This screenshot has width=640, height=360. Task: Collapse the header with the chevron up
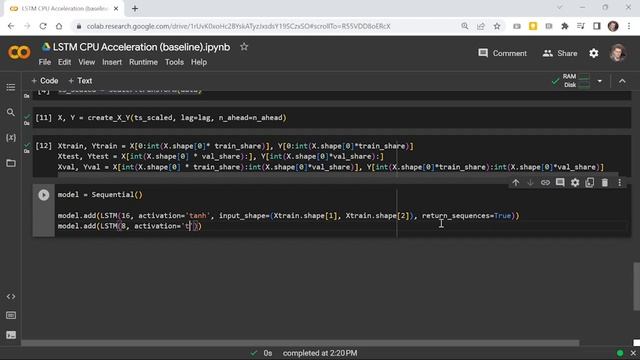click(622, 81)
